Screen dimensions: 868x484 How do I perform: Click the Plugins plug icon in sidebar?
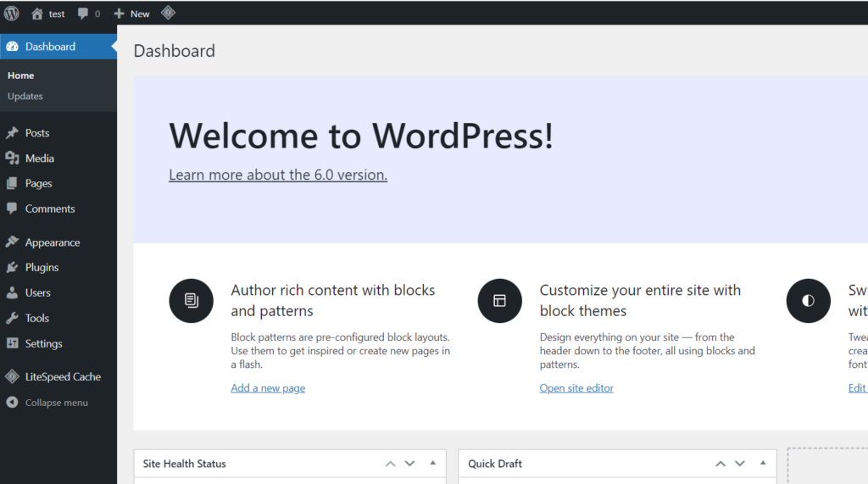coord(12,267)
